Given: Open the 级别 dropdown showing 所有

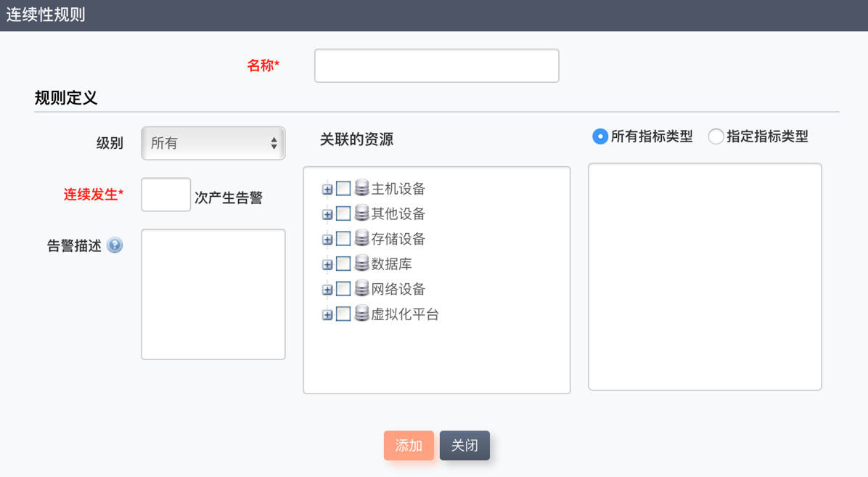Looking at the screenshot, I should pos(213,143).
